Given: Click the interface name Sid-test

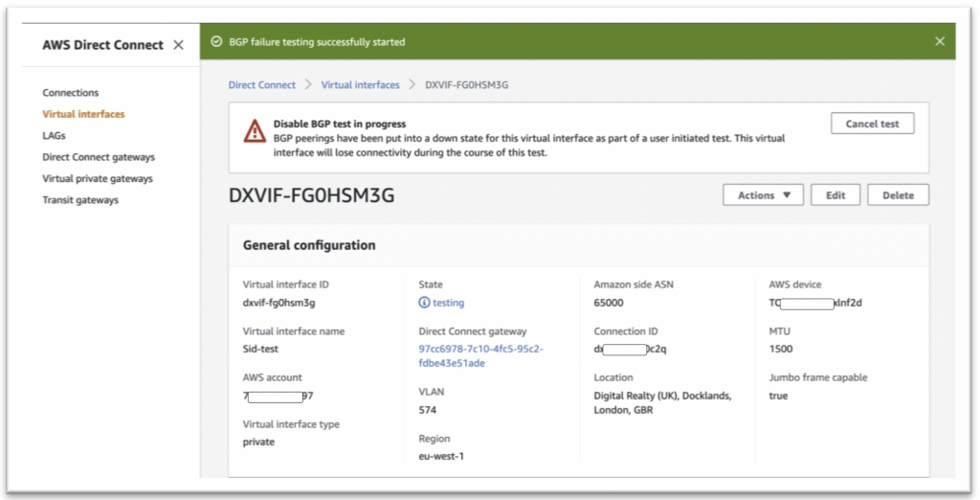Looking at the screenshot, I should 260,350.
